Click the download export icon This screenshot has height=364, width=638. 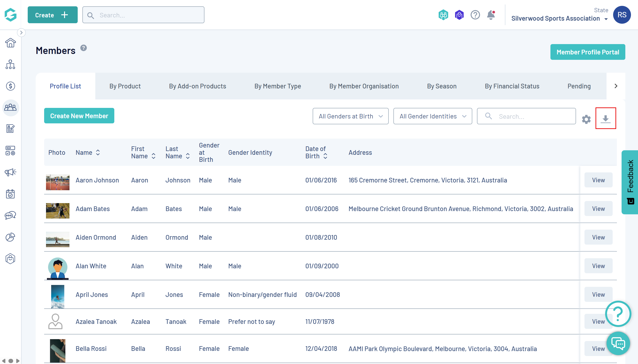(x=605, y=118)
